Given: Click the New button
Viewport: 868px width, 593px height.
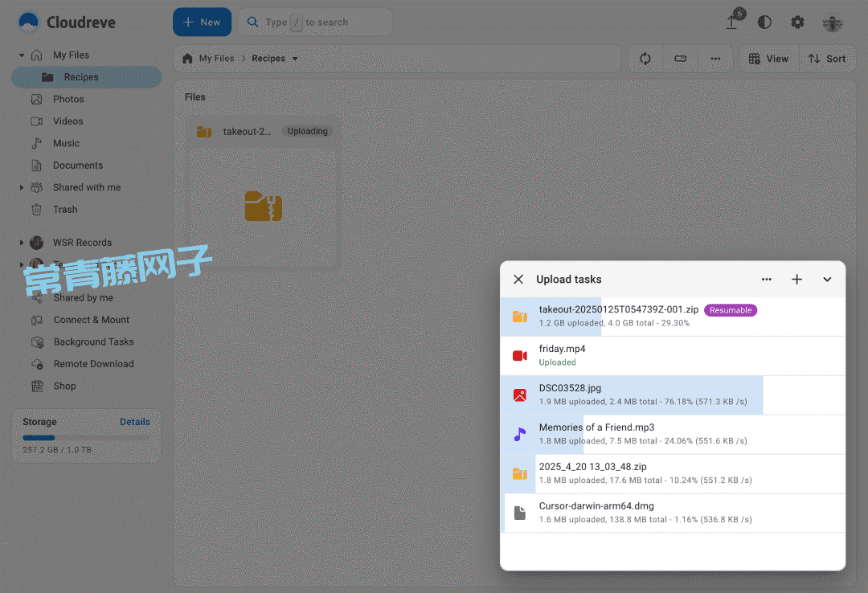Looking at the screenshot, I should click(x=202, y=22).
